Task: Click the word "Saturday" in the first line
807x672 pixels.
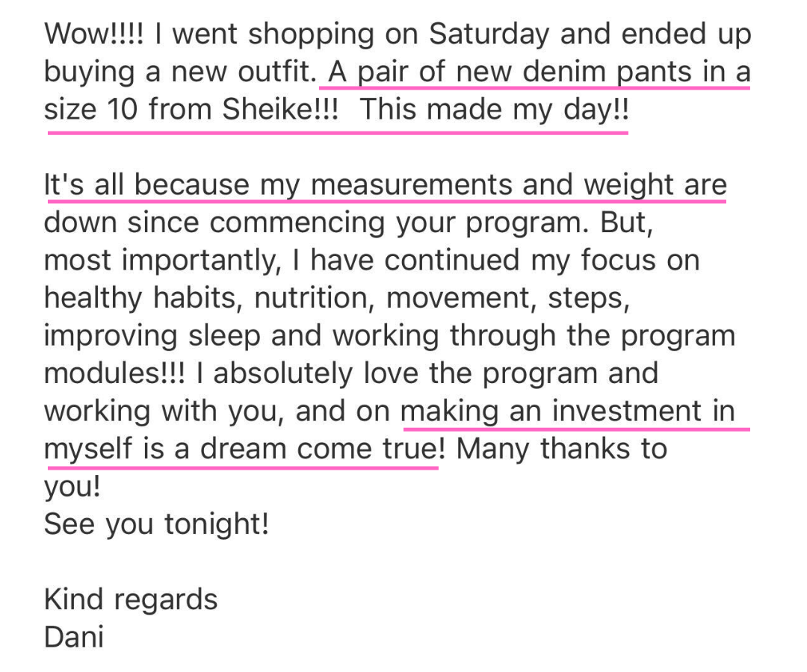Action: click(x=489, y=34)
